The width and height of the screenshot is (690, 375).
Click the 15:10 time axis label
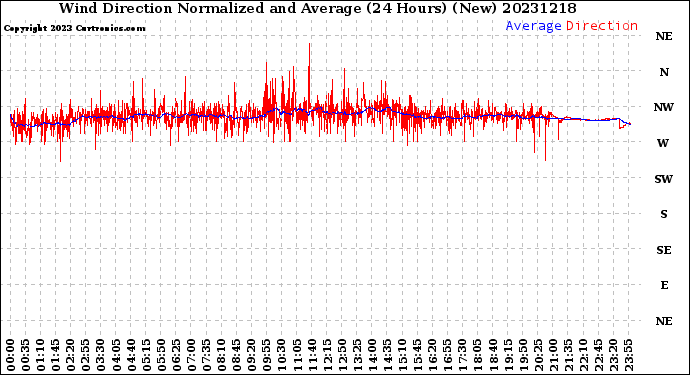point(402,355)
